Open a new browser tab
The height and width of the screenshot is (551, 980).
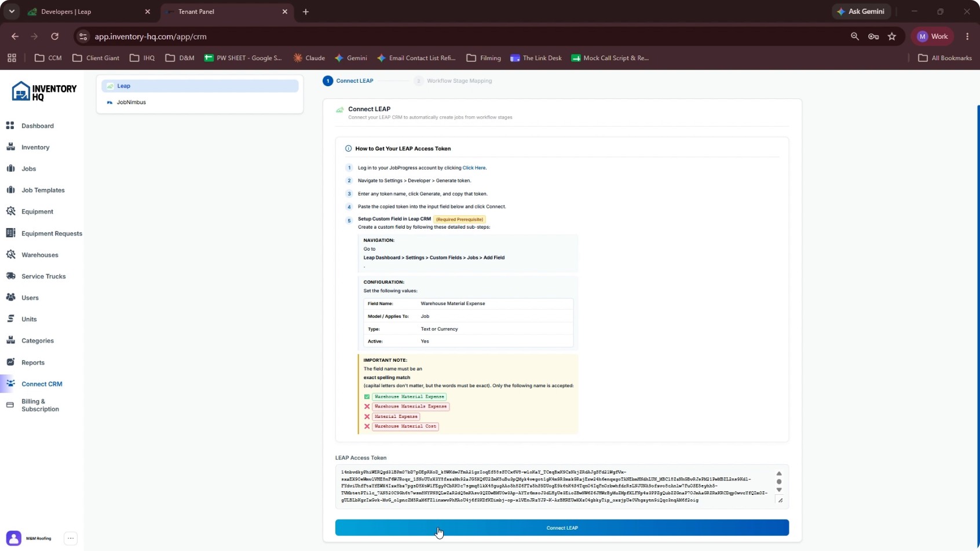[306, 12]
